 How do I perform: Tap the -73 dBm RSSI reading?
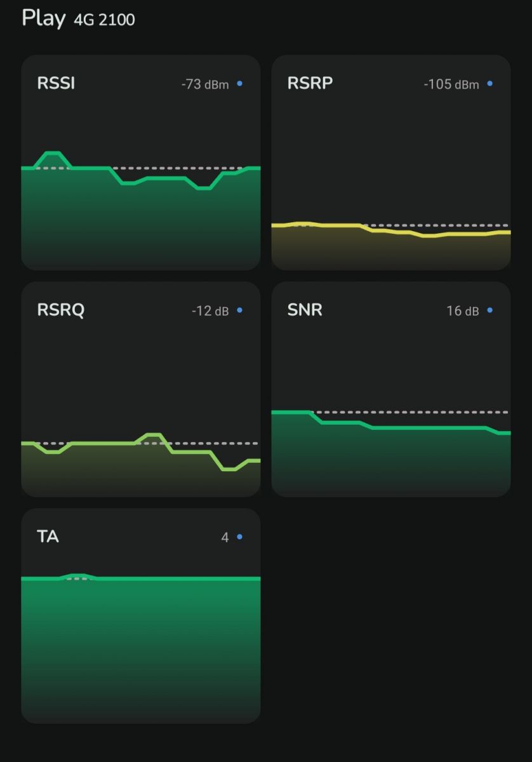tap(205, 84)
